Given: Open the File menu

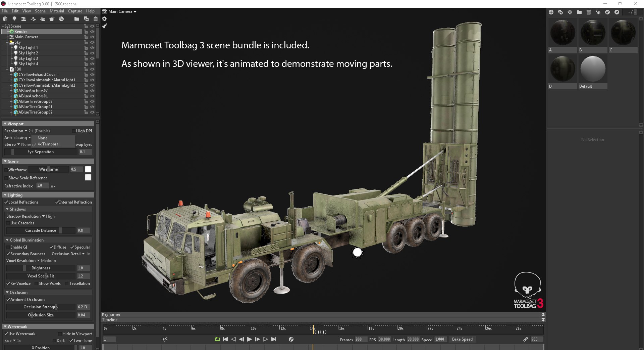Looking at the screenshot, I should click(x=5, y=11).
